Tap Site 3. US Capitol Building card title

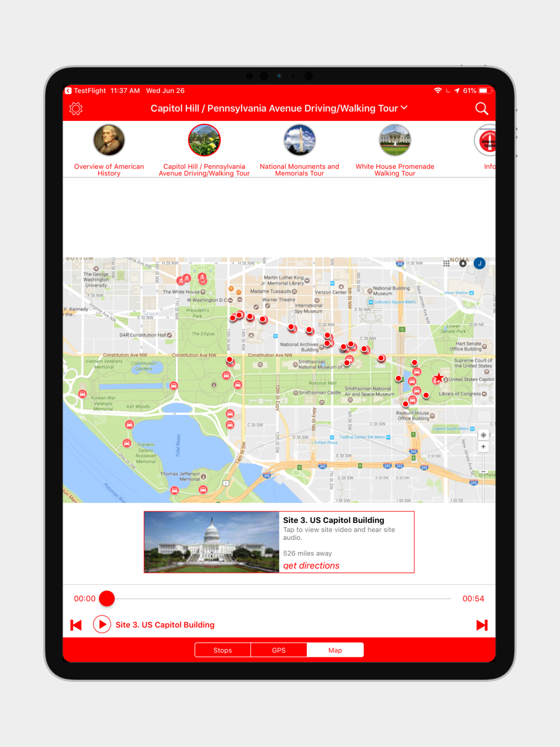click(334, 520)
